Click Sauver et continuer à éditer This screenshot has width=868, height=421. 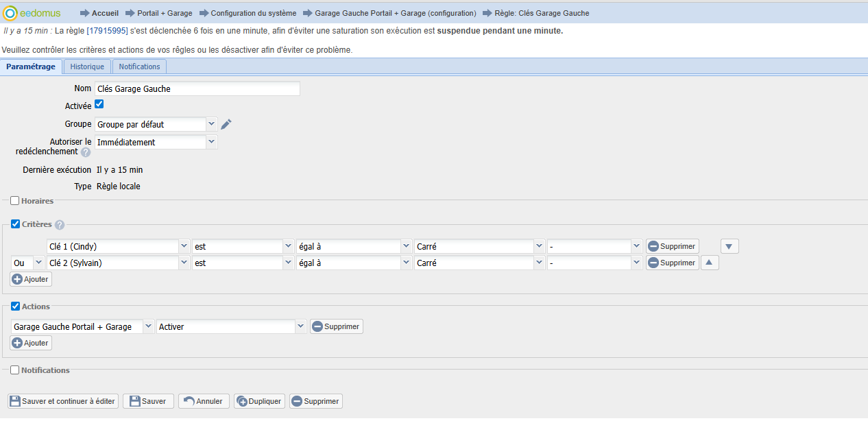(63, 401)
